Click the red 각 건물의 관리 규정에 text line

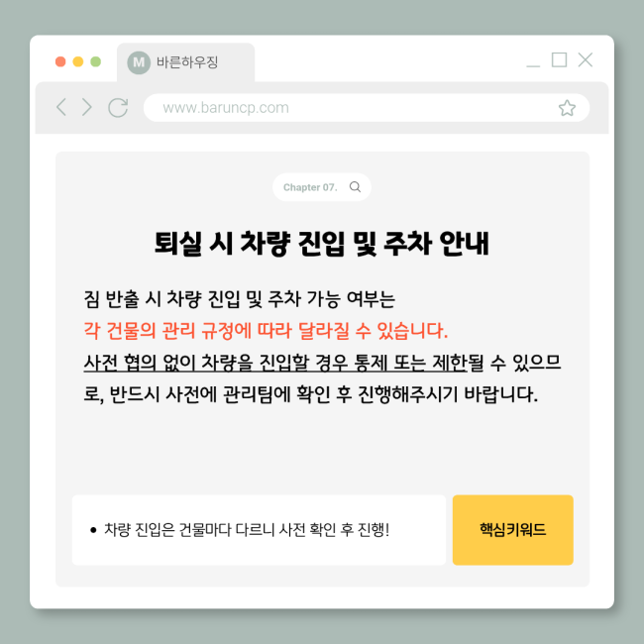click(266, 331)
